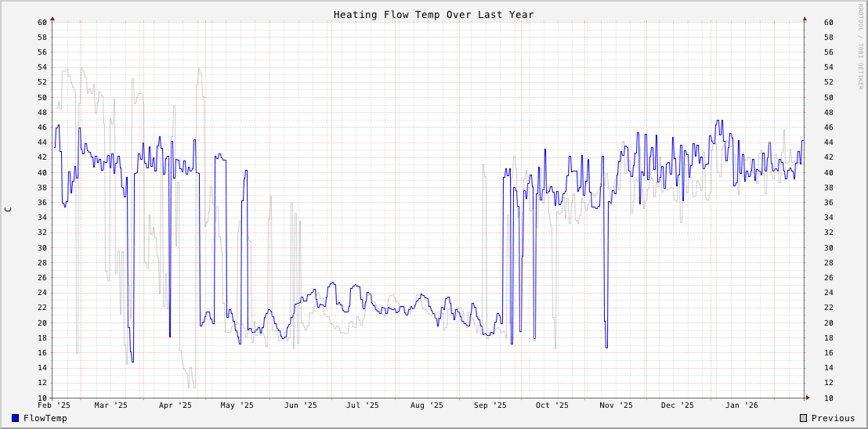The image size is (868, 429).
Task: Select the Aug '25 label on the time axis
Action: 427,405
